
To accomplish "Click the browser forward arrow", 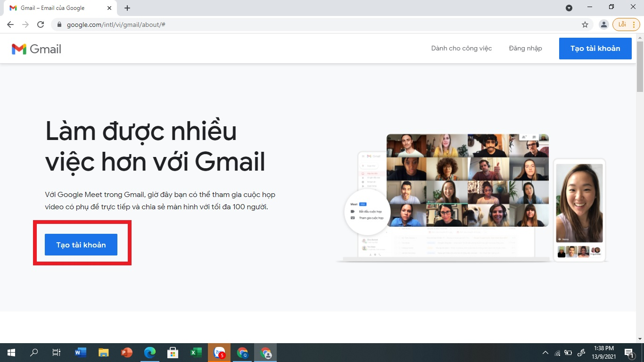I will pyautogui.click(x=25, y=25).
